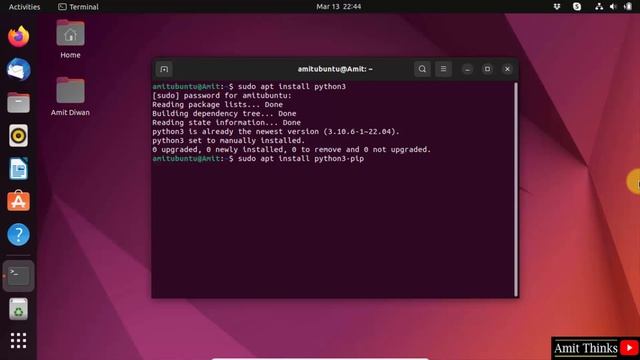Open Ubuntu Software store icon

pyautogui.click(x=18, y=201)
